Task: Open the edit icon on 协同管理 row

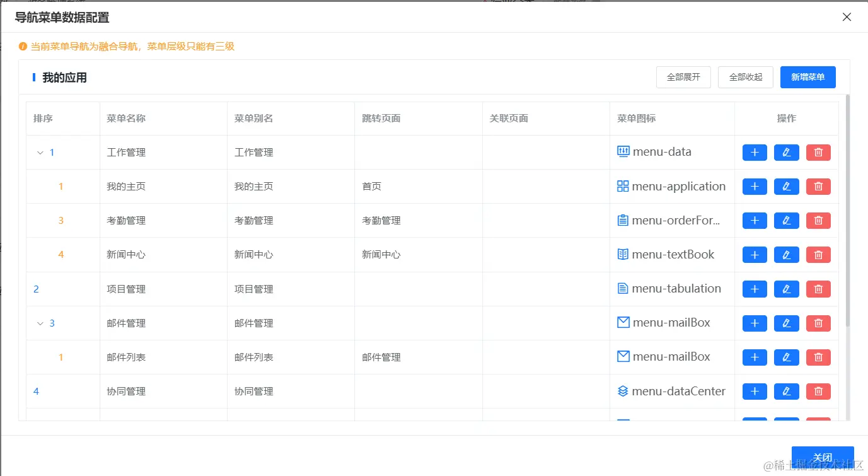Action: pyautogui.click(x=786, y=391)
